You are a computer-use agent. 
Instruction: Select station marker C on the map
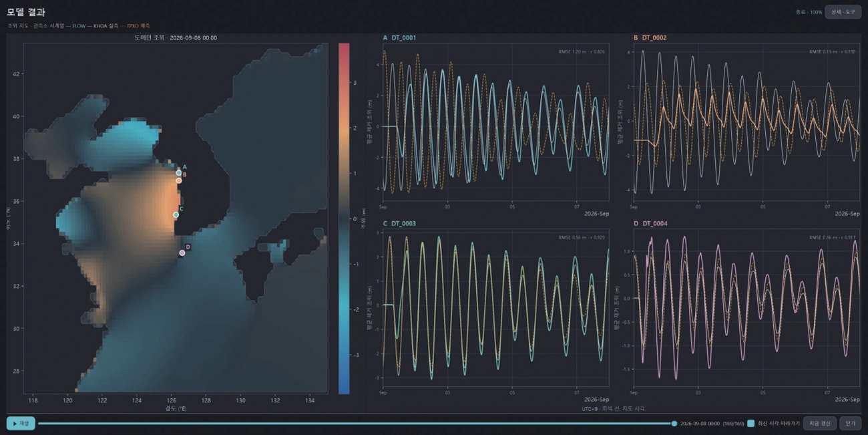[x=176, y=214]
